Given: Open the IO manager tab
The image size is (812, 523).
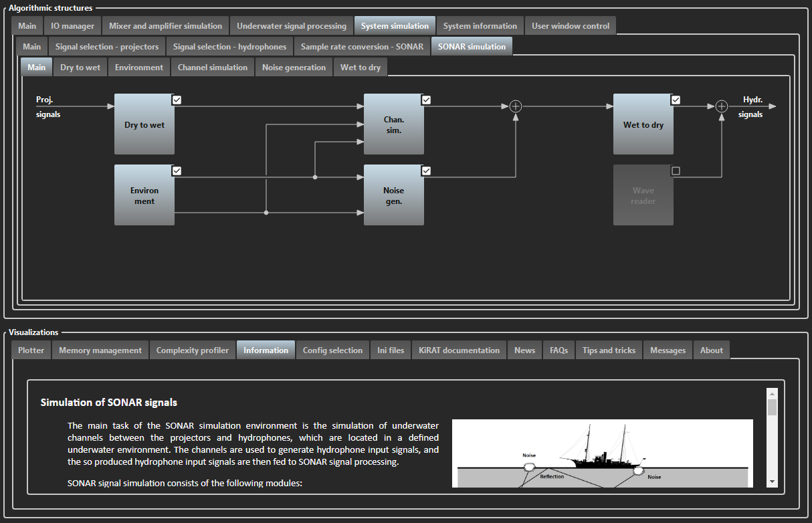Looking at the screenshot, I should pos(73,26).
